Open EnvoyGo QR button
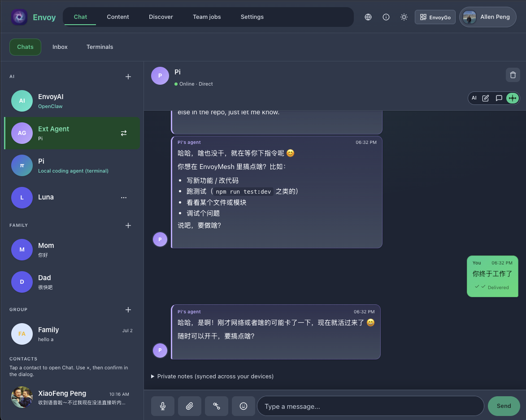This screenshot has width=526, height=420. point(435,17)
